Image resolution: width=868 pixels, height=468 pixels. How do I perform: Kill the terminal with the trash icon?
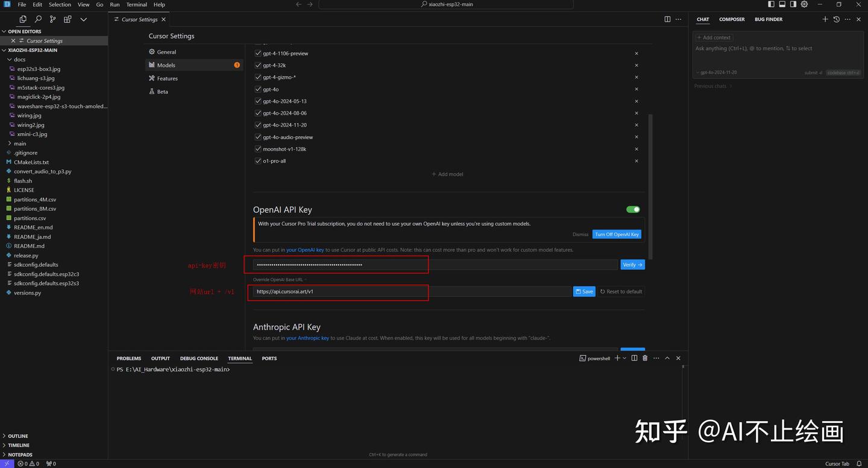tap(645, 358)
